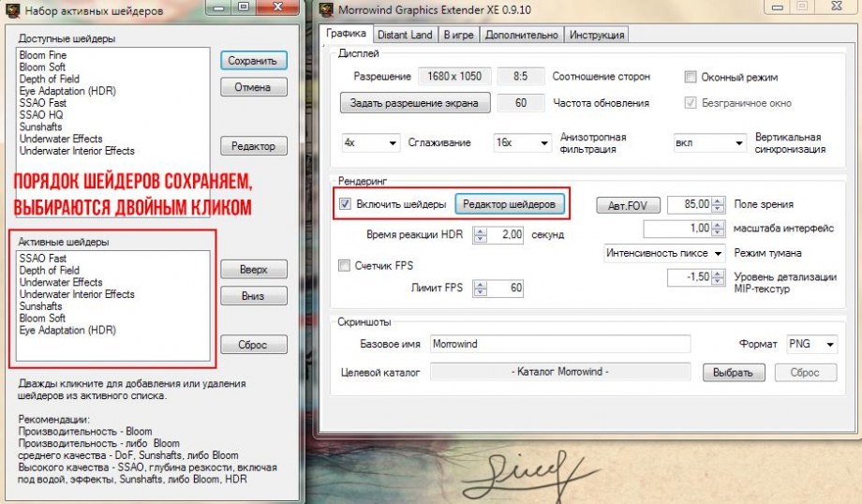The image size is (862, 504).
Task: Click the disabled Безграничное окно checkbox
Action: [x=691, y=103]
